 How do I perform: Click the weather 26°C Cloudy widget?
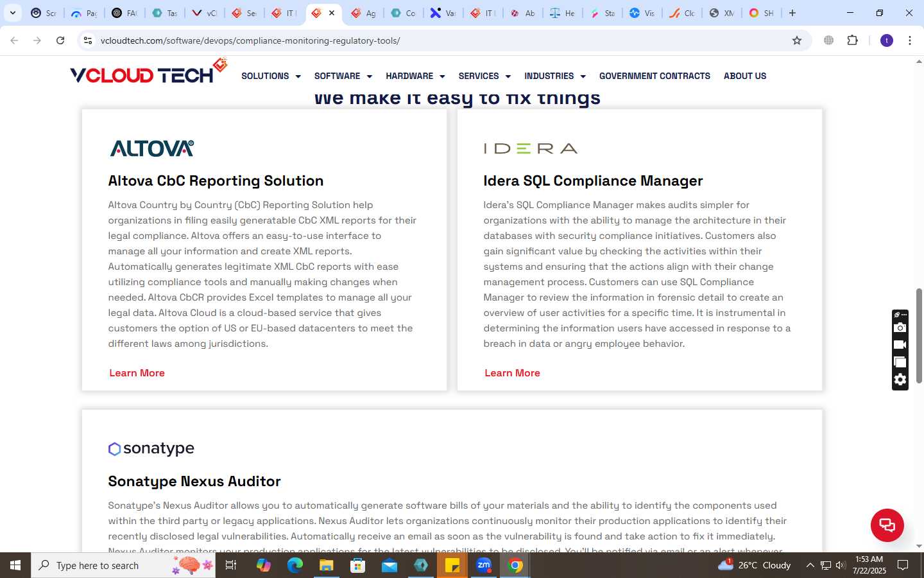tap(754, 565)
